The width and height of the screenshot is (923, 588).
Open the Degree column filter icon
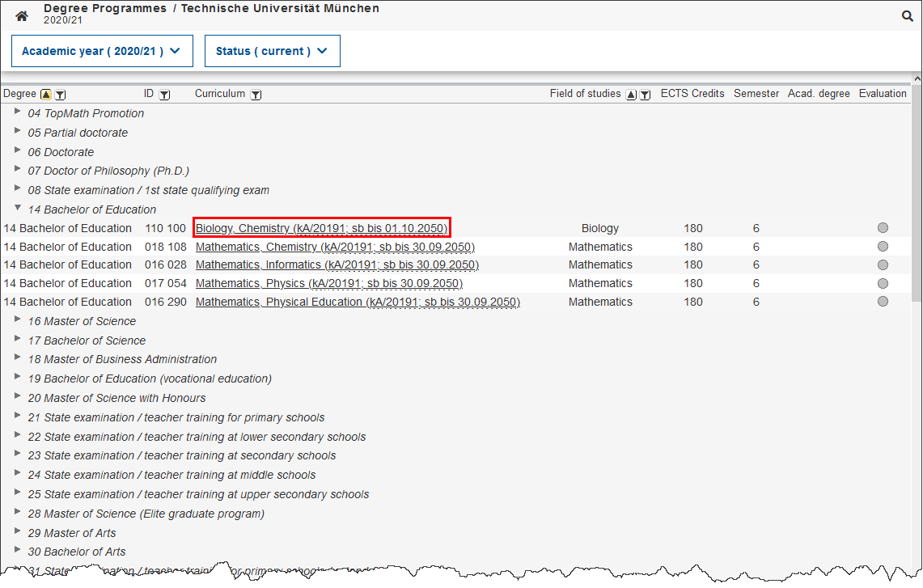(60, 95)
